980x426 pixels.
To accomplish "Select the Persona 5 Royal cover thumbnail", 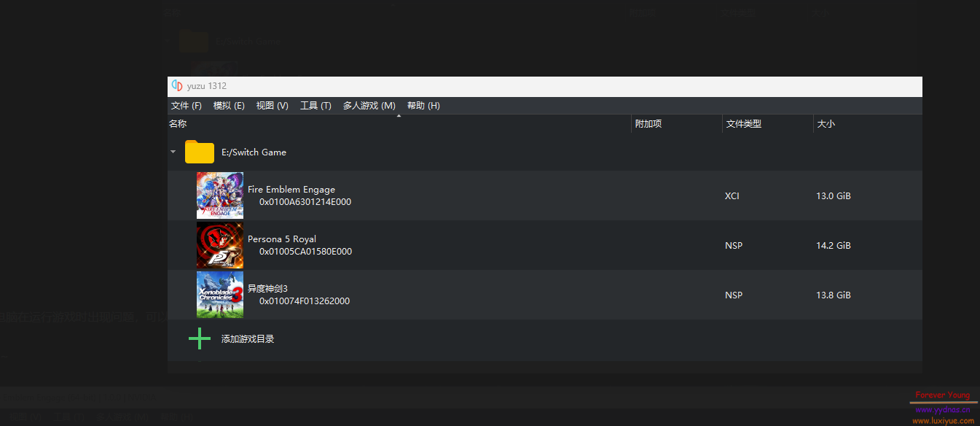I will tap(220, 245).
